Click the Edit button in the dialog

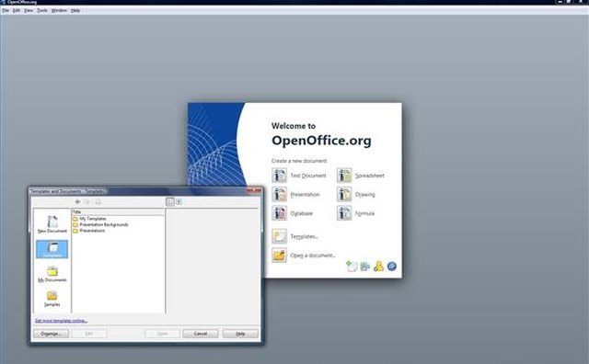pyautogui.click(x=89, y=334)
